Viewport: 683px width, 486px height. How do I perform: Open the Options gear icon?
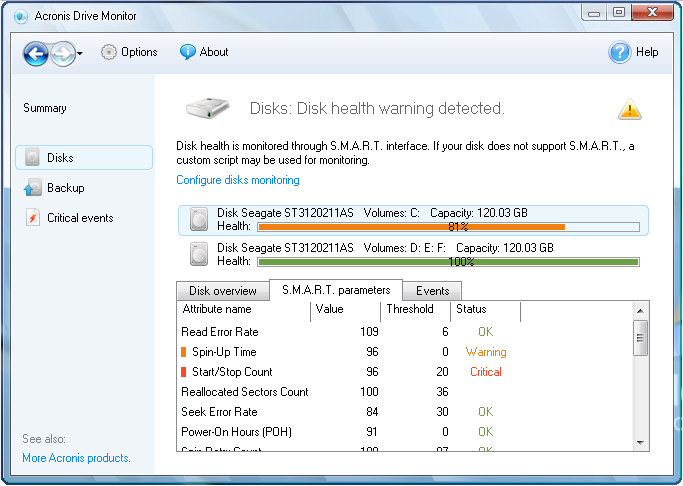tap(109, 52)
